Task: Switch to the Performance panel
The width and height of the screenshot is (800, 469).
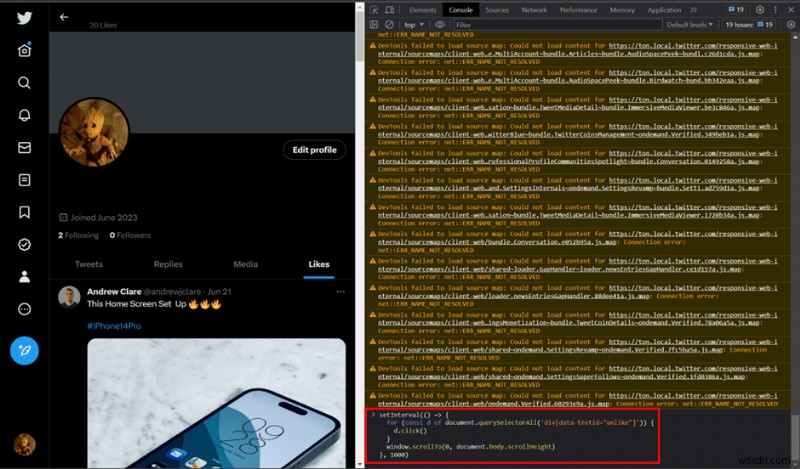Action: point(578,10)
